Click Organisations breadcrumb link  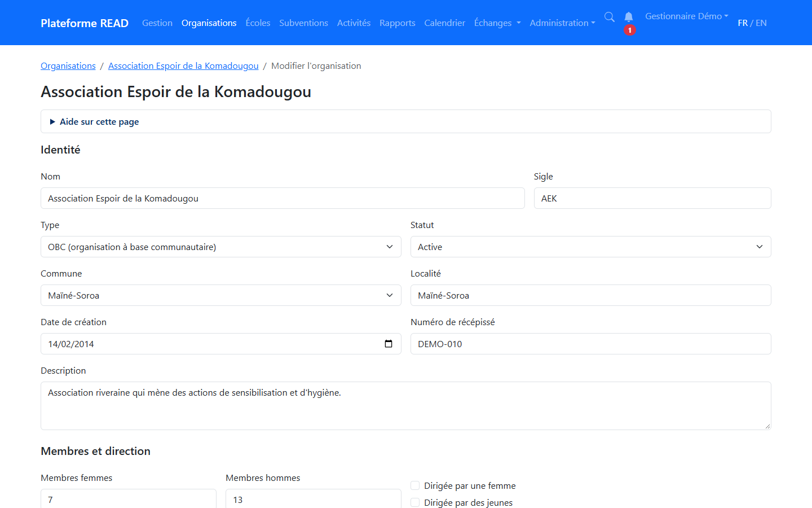(x=68, y=65)
